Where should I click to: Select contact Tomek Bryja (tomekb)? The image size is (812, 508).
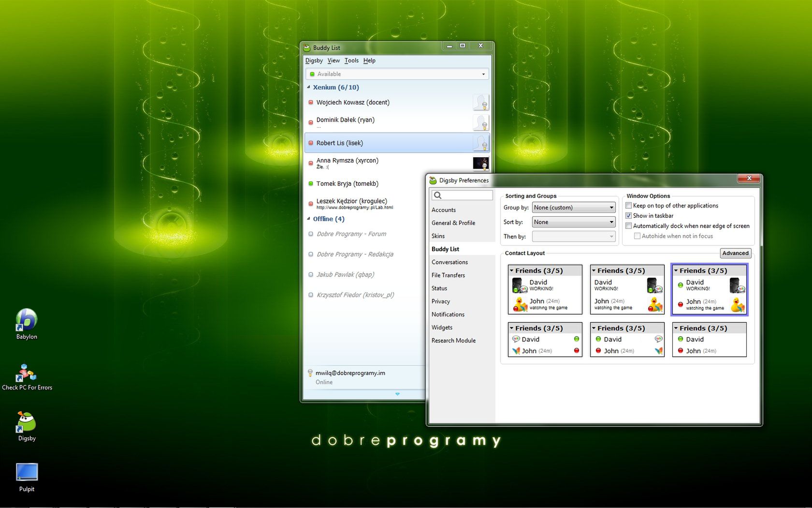[x=365, y=183]
